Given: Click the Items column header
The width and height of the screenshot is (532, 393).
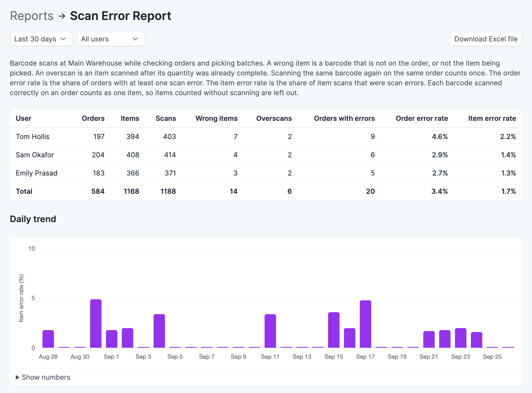Looking at the screenshot, I should [130, 118].
